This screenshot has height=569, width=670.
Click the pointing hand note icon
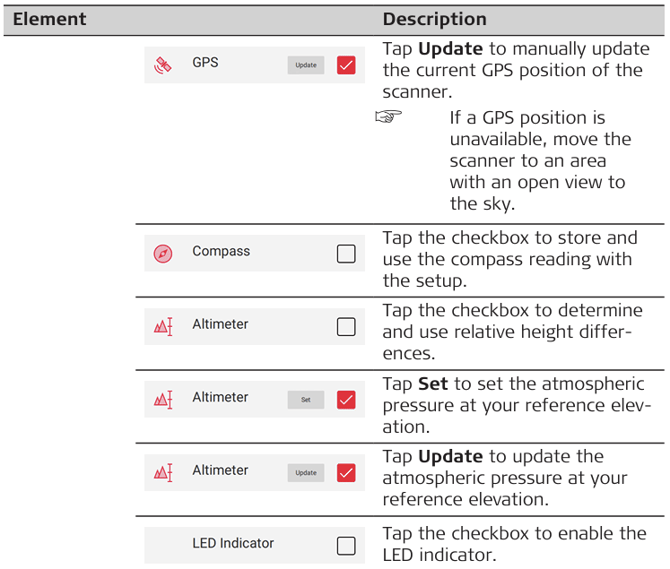[x=387, y=119]
